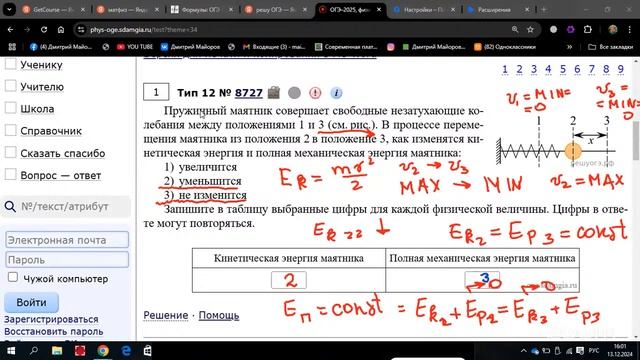Open the Windows Start menu
Viewport: 640px width, 360px height.
coord(11,351)
